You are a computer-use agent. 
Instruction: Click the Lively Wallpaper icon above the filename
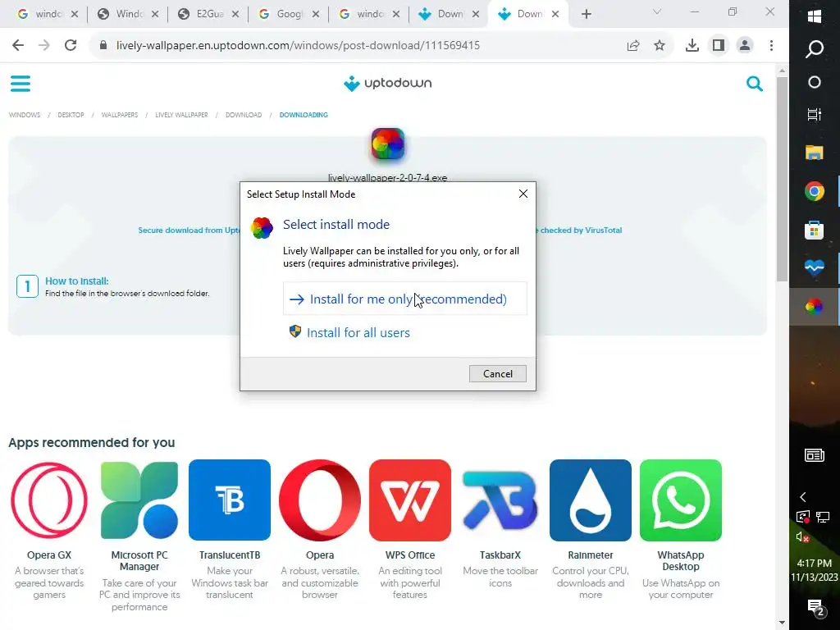coord(388,144)
